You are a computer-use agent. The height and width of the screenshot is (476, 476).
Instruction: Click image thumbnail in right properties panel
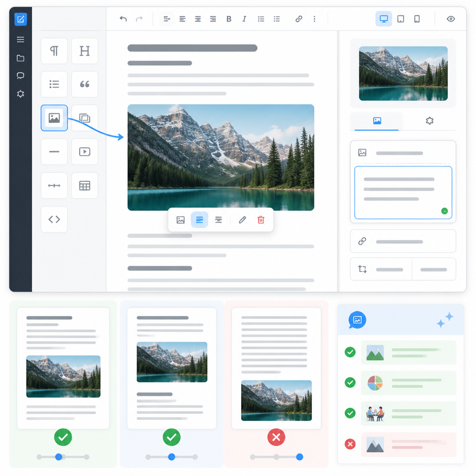click(403, 73)
